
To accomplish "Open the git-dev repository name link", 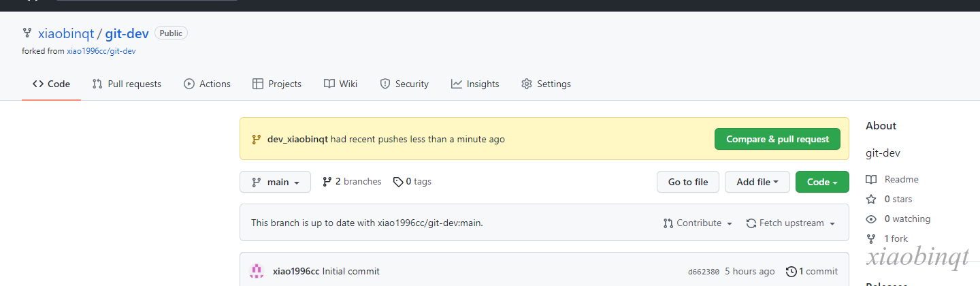I will [x=127, y=33].
